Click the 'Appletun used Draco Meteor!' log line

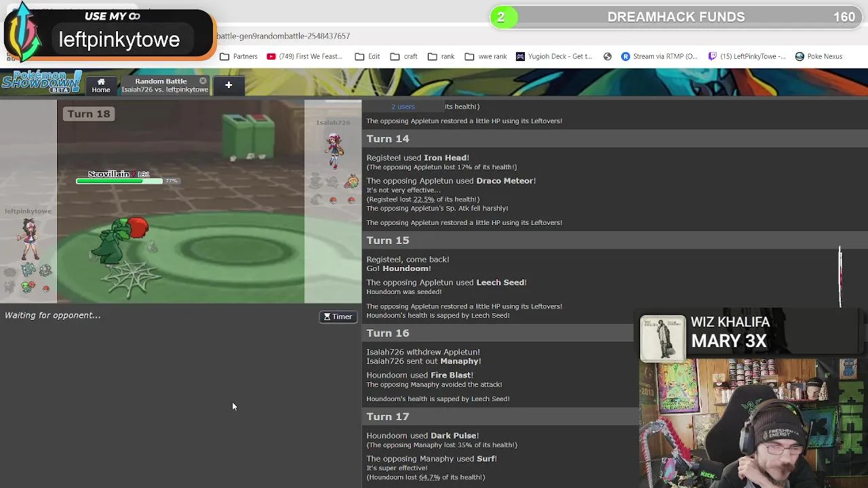click(x=451, y=181)
